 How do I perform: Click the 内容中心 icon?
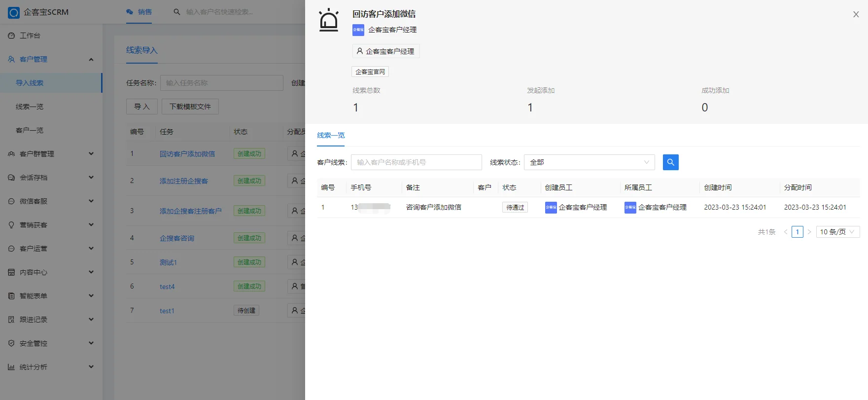coord(11,272)
